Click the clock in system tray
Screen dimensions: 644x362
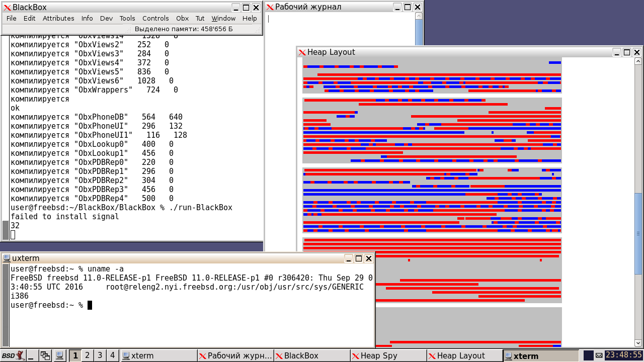tap(623, 355)
